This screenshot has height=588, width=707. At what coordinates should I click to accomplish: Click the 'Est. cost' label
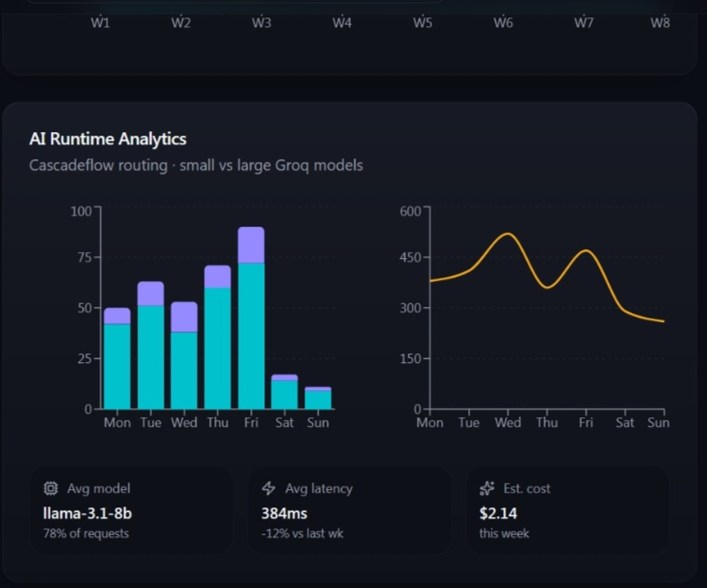[527, 488]
